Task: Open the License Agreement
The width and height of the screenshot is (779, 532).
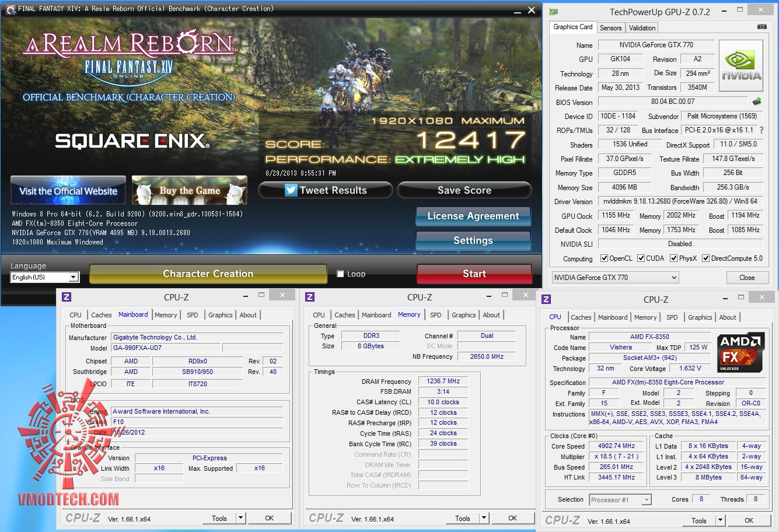Action: [x=473, y=216]
